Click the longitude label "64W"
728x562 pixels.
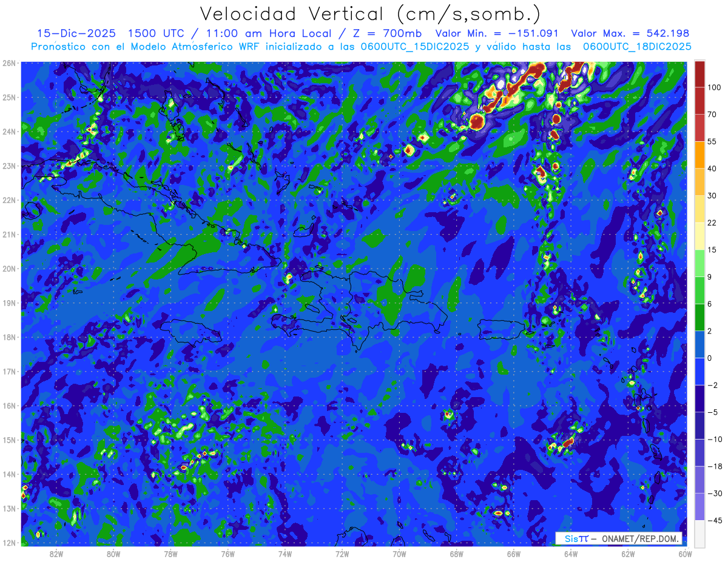pos(571,554)
